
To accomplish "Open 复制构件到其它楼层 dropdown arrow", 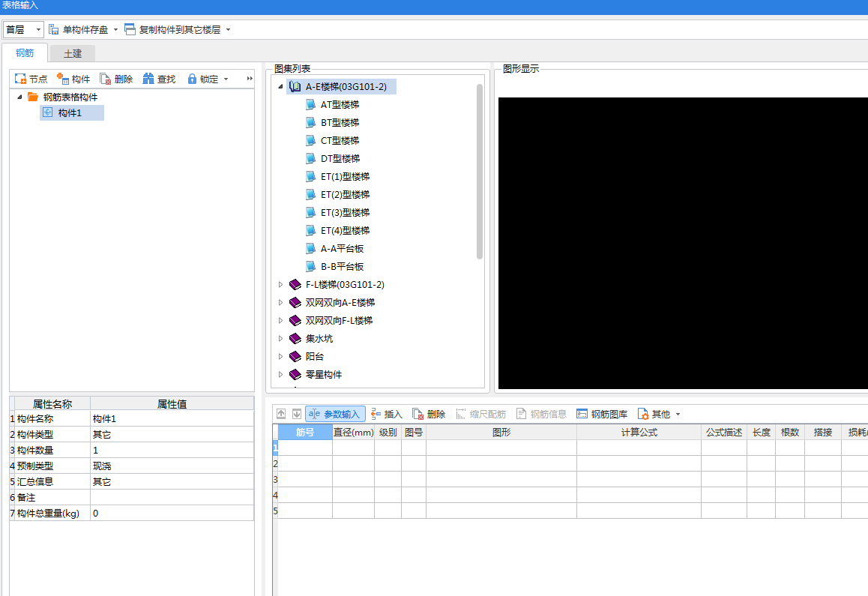I will [x=228, y=29].
